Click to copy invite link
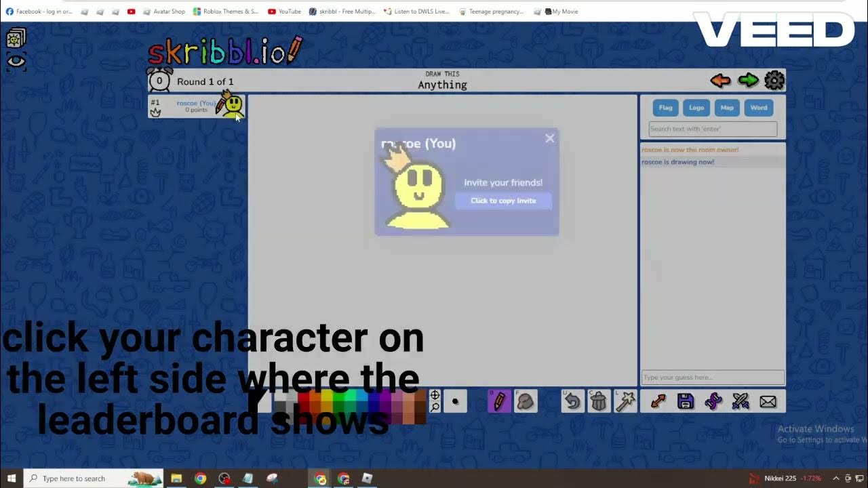Image resolution: width=868 pixels, height=488 pixels. [503, 201]
